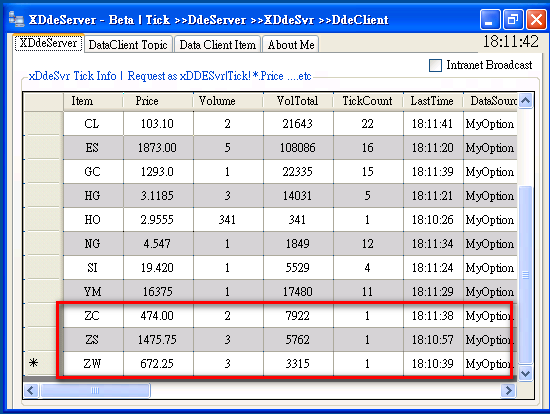
Task: Click the VolTotal cell 22335
Action: [298, 172]
